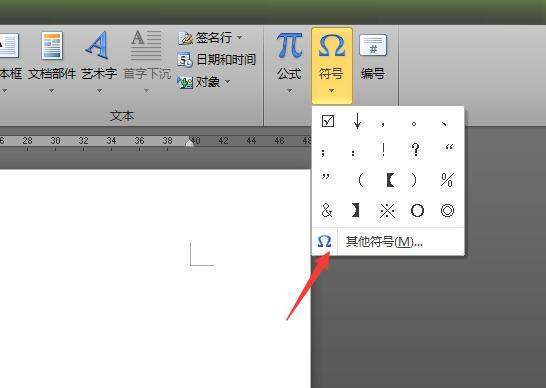Insert the left parenthesis symbol

pos(361,180)
